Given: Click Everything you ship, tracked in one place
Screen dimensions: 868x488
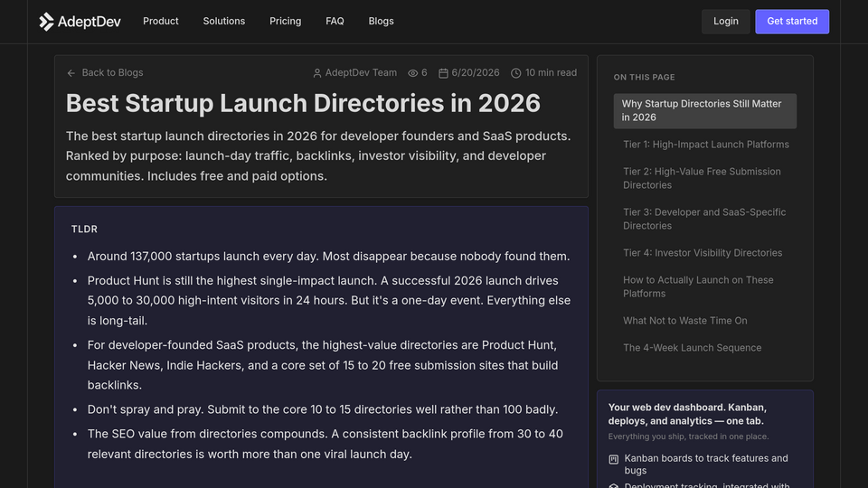Looking at the screenshot, I should tap(688, 436).
